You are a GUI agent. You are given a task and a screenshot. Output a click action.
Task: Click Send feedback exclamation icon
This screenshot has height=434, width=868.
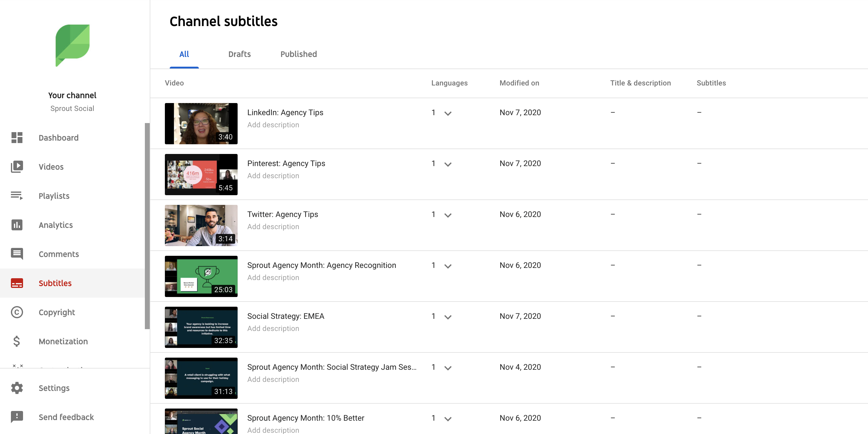coord(17,417)
